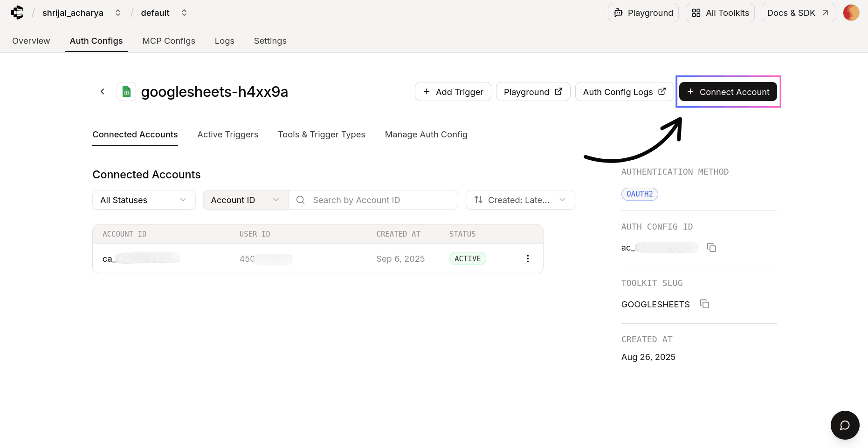Open the MCP Configs section
The width and height of the screenshot is (868, 448).
169,41
